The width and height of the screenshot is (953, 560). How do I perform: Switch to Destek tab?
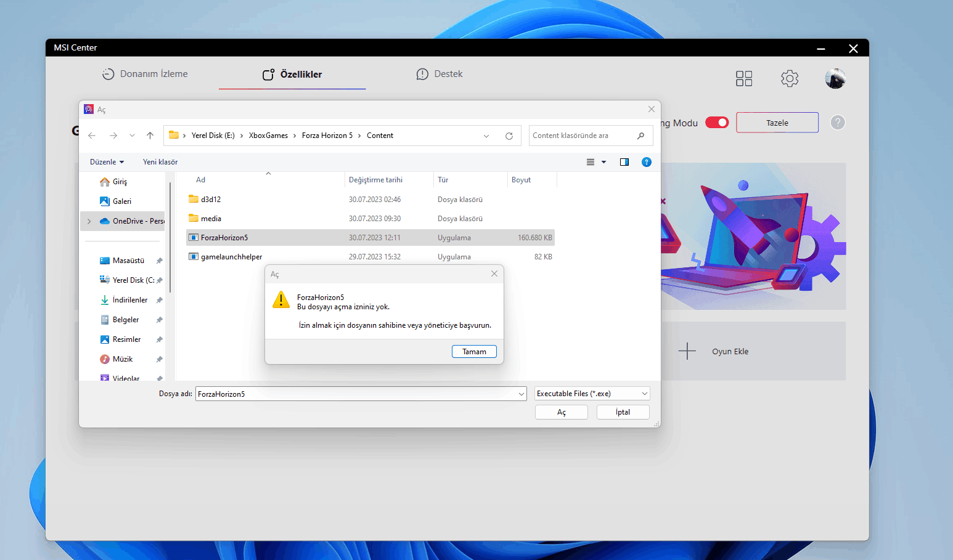coord(440,74)
